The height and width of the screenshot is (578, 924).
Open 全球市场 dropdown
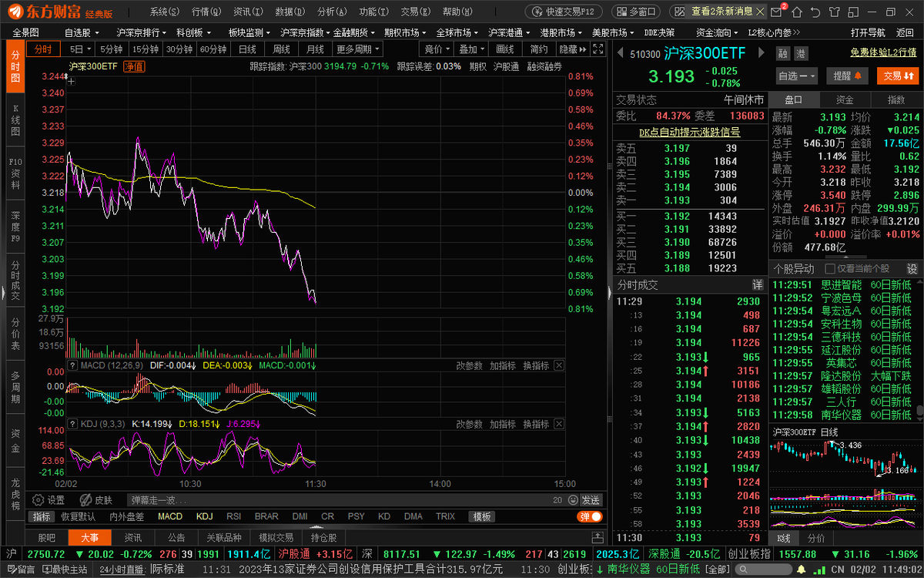tap(457, 32)
